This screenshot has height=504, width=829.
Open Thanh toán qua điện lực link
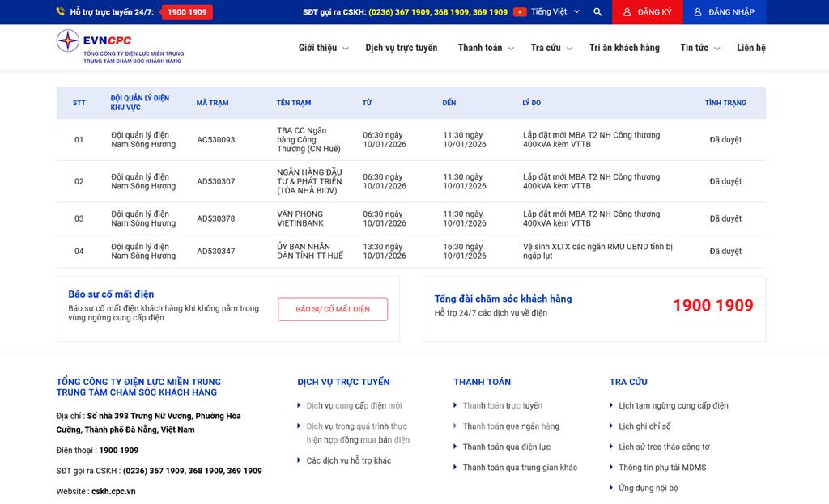click(x=506, y=447)
